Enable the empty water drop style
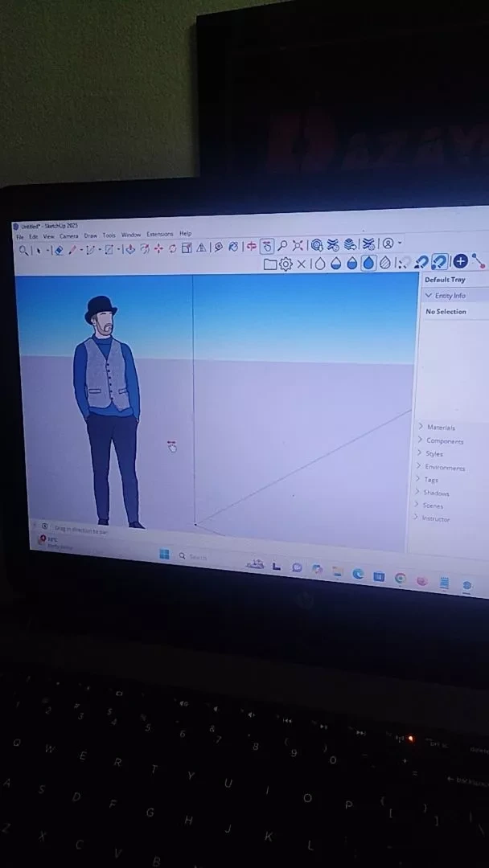Viewport: 489px width, 868px height. (x=320, y=264)
